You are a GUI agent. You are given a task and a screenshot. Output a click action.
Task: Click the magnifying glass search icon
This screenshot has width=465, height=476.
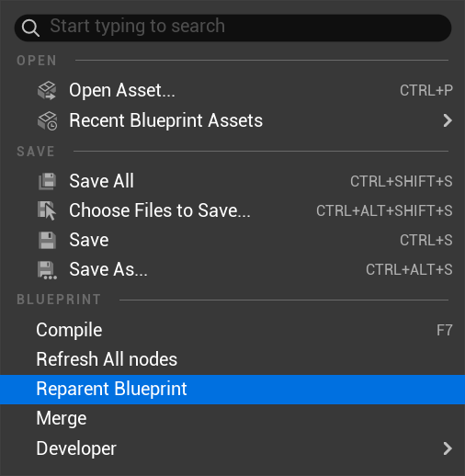click(x=30, y=28)
